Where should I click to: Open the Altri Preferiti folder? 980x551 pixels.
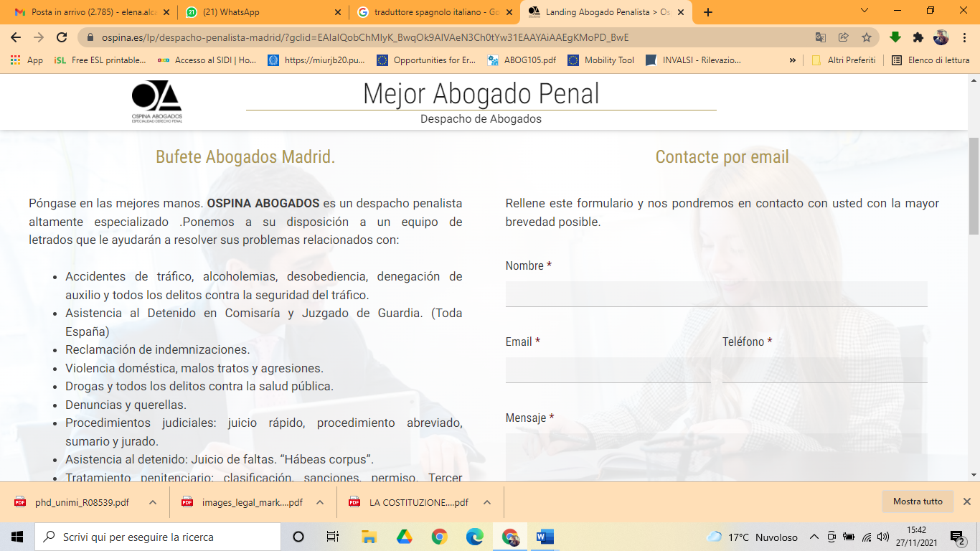(844, 60)
